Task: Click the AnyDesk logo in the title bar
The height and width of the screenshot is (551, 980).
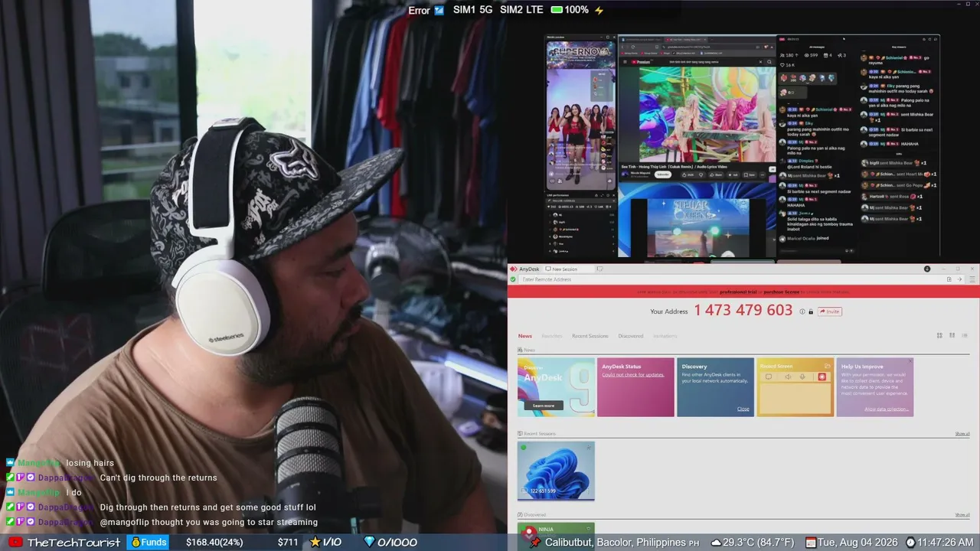Action: click(x=513, y=269)
